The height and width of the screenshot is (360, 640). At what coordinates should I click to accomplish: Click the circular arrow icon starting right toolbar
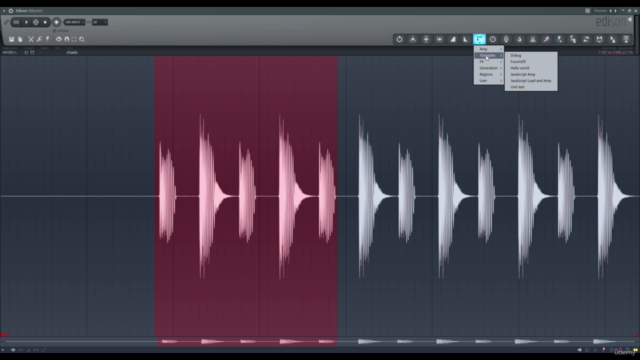tap(400, 39)
